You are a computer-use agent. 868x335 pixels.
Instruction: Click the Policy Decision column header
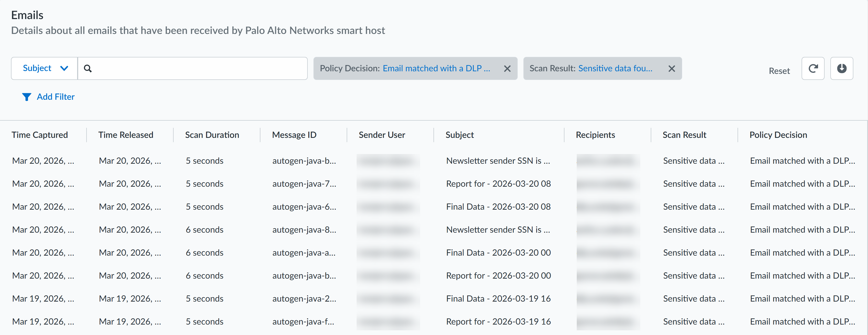778,135
